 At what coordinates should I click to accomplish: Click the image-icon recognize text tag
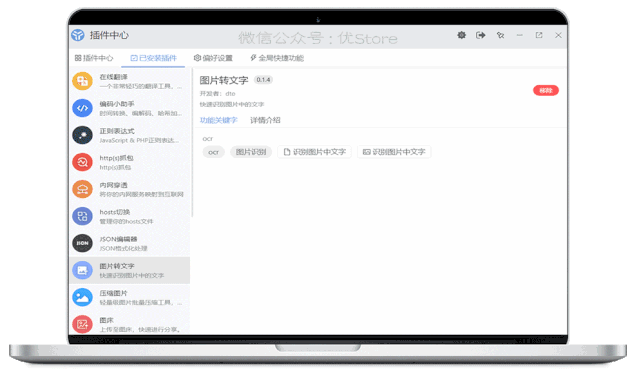pos(394,152)
